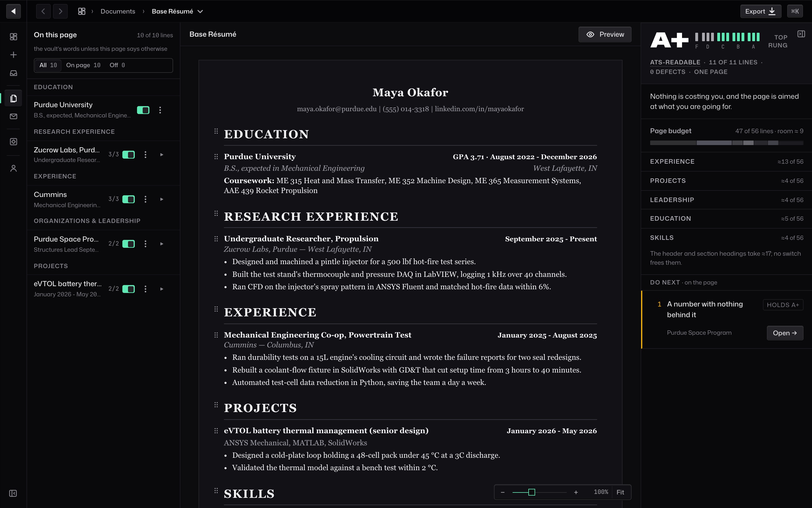This screenshot has height=508, width=812.
Task: Click the zoom slider handle
Action: (x=531, y=492)
